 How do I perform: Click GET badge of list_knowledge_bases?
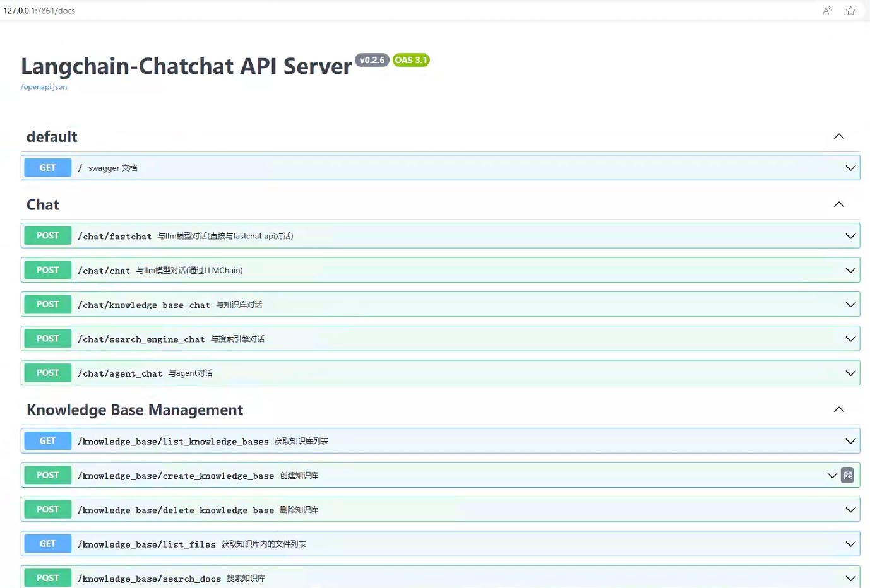tap(48, 441)
